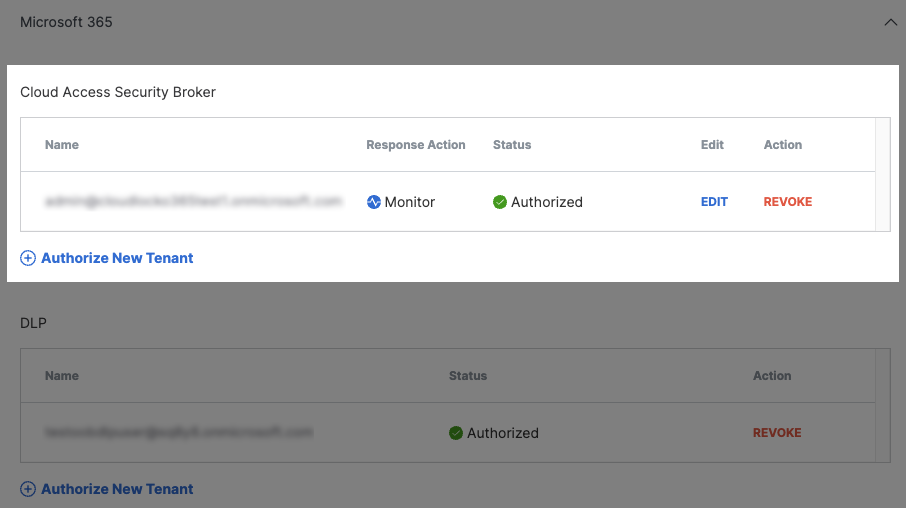Click the plus icon beside DLP Authorize New Tenant
This screenshot has height=508, width=906.
pos(28,489)
